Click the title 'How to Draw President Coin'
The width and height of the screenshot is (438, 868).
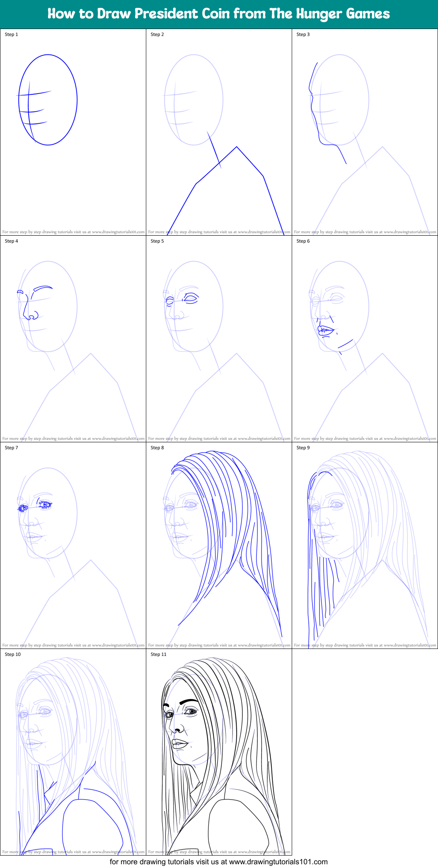click(x=219, y=14)
